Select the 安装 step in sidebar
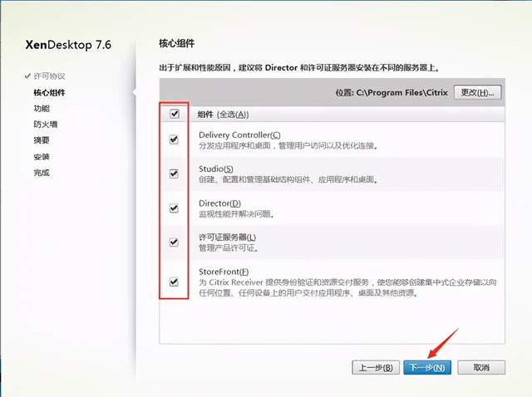Viewport: 532px width, 397px height. 42,157
